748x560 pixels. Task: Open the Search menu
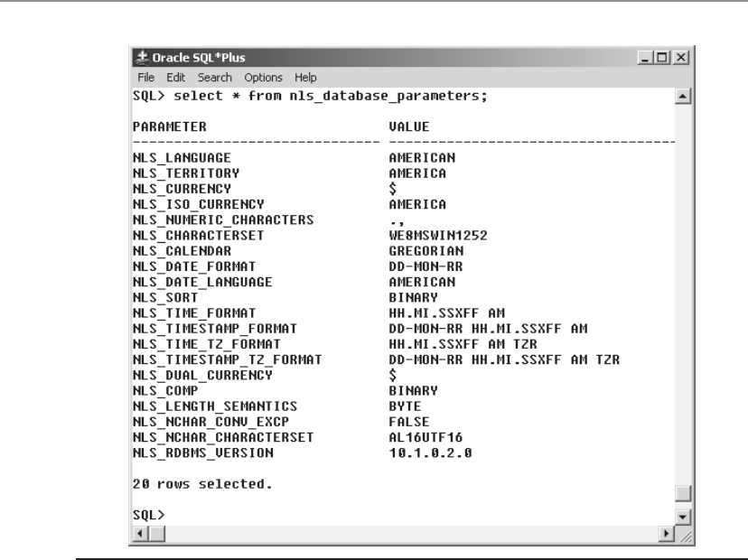point(215,78)
